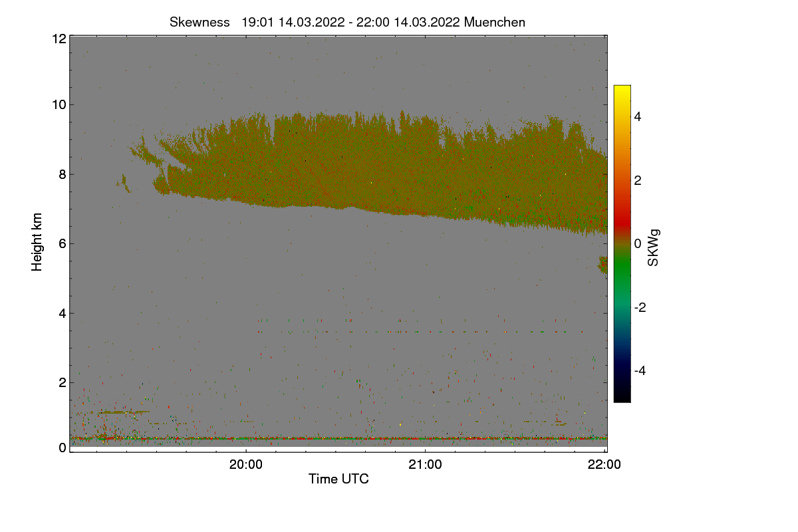
Task: Click the thin signal streak near 1 km height
Action: pyautogui.click(x=124, y=412)
